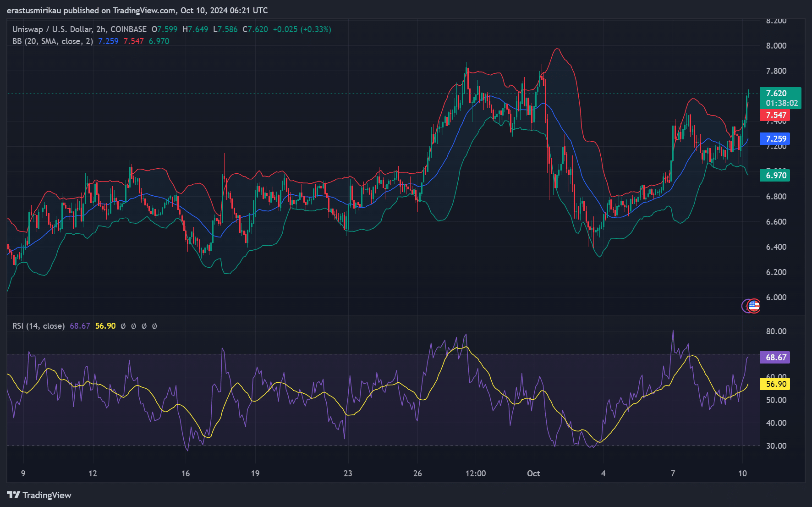Click the 12:00 label on the time axis

click(476, 474)
